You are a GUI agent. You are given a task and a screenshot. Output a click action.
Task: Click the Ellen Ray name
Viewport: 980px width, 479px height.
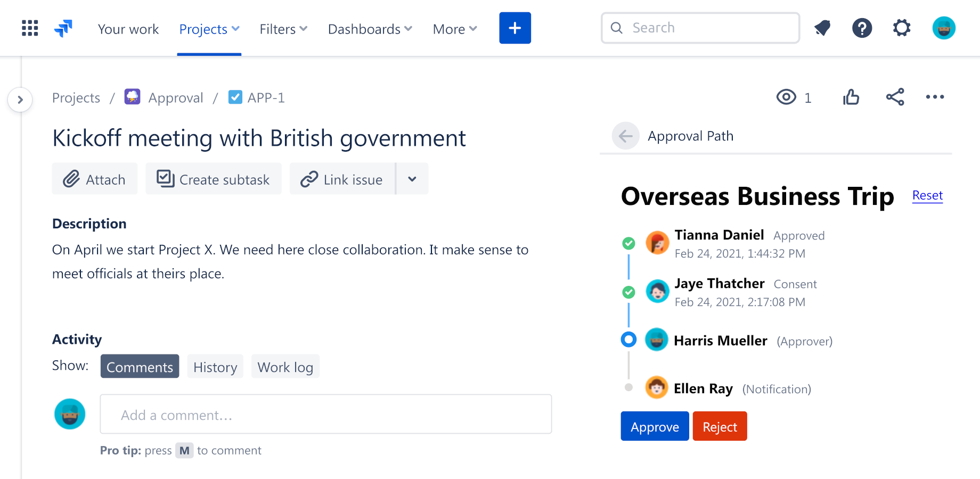click(703, 389)
